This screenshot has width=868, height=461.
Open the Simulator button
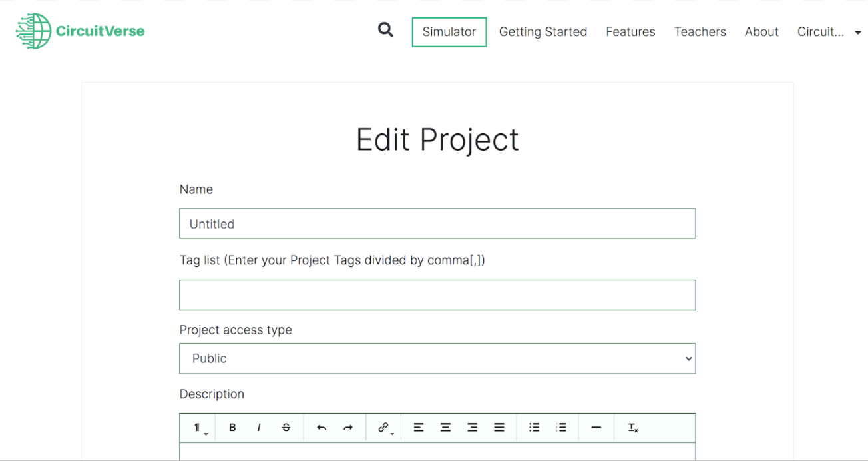click(449, 32)
